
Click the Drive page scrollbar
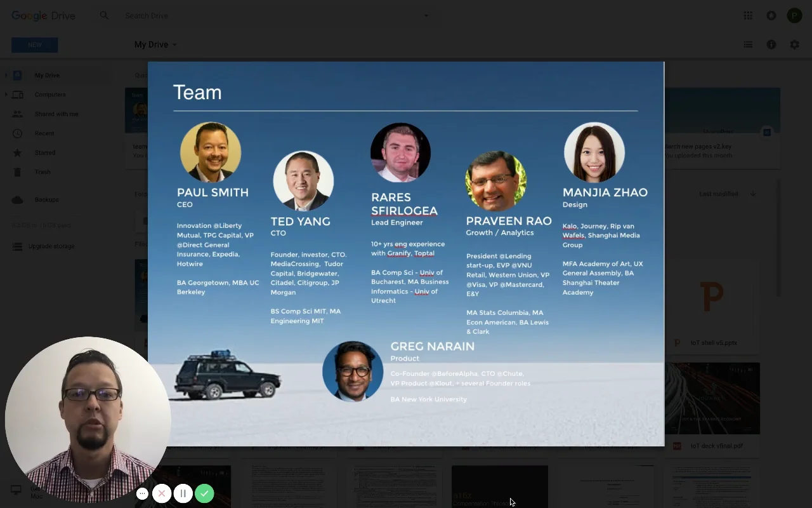[x=779, y=238]
